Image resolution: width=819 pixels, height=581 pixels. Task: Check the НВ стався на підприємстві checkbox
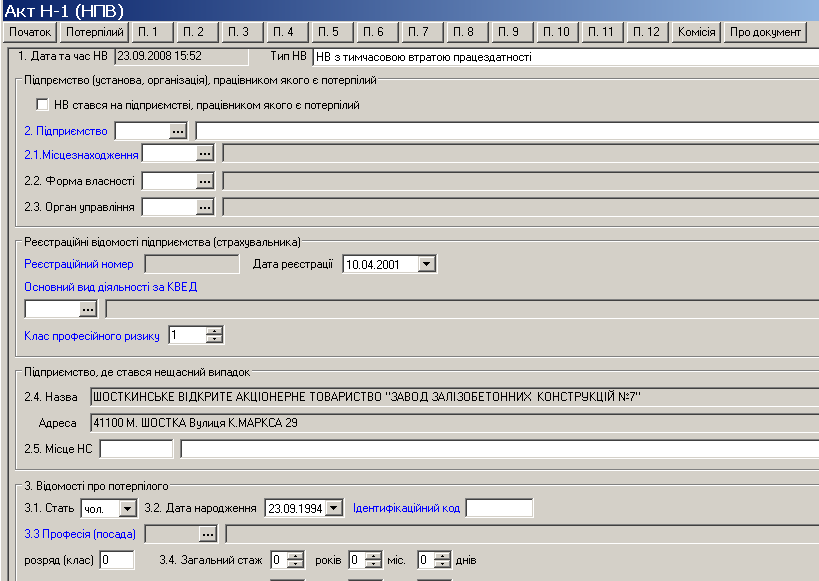[x=42, y=104]
